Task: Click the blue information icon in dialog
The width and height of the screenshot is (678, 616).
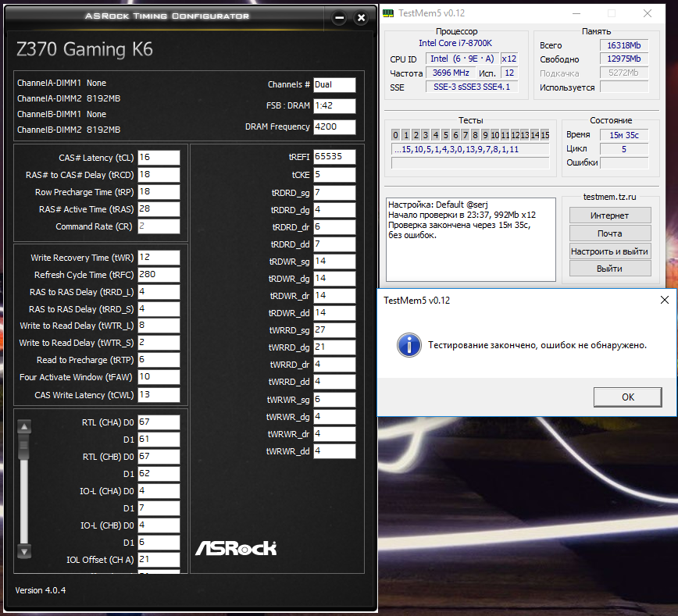Action: tap(409, 345)
